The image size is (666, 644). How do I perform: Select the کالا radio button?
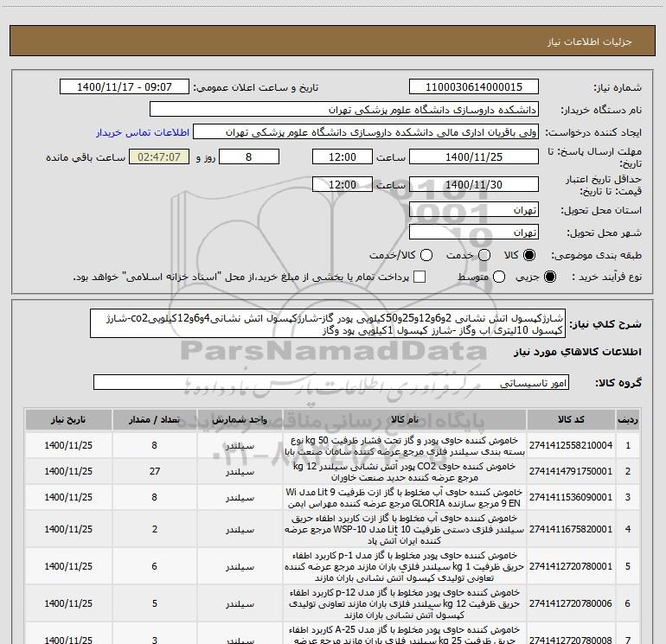[x=529, y=255]
